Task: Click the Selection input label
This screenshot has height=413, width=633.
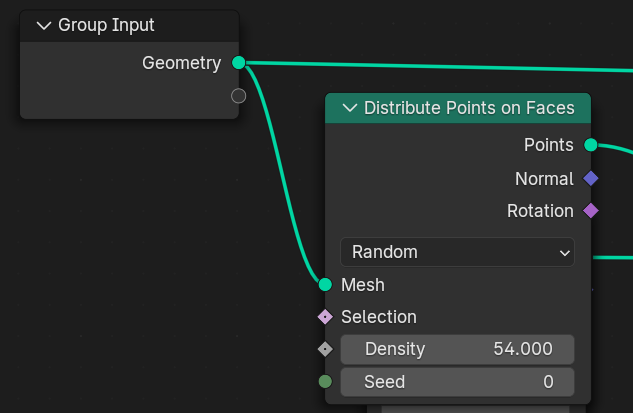Action: click(379, 317)
